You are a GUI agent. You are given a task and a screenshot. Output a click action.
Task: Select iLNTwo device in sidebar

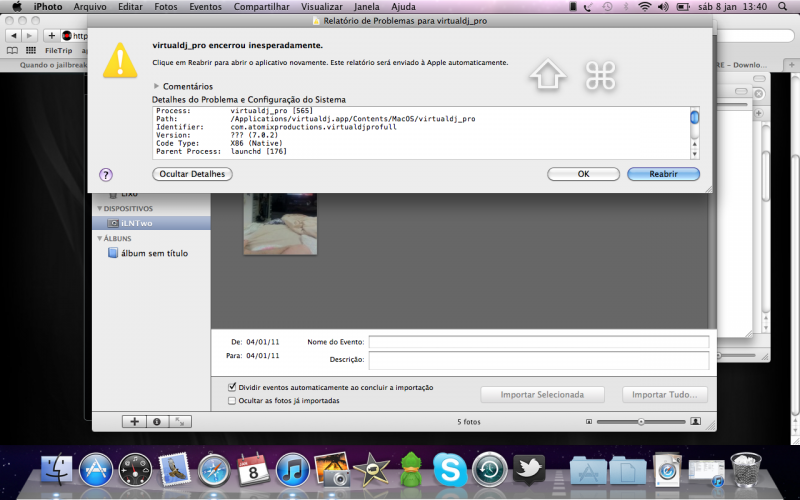click(151, 223)
